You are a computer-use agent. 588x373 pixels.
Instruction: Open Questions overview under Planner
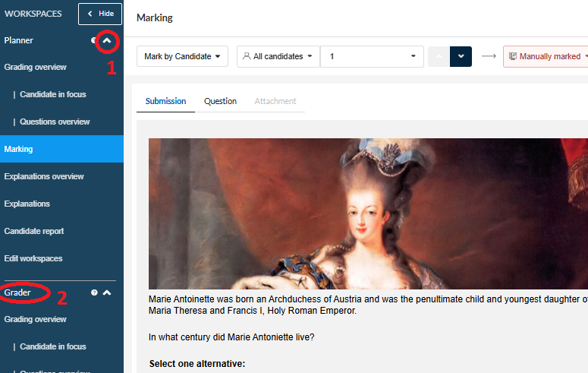[x=55, y=122]
